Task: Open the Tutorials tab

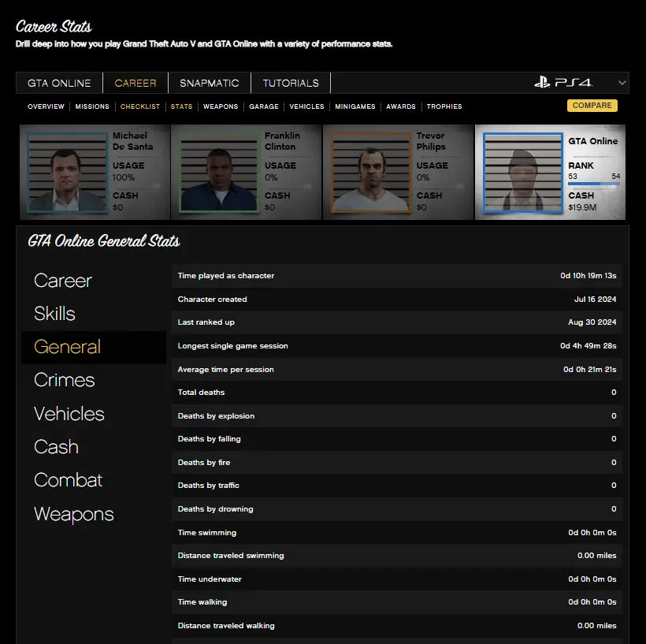Action: 291,83
